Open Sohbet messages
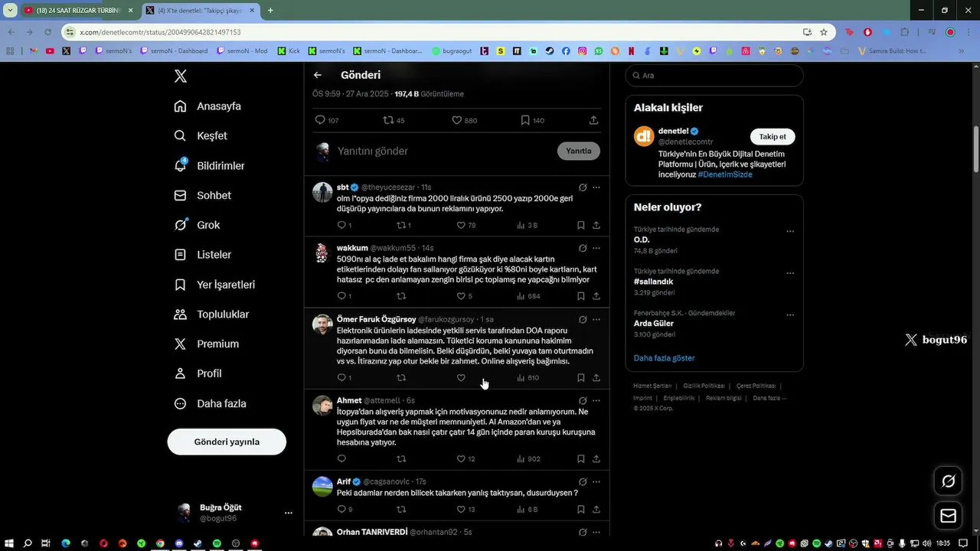Viewport: 980px width, 551px height. (202, 196)
